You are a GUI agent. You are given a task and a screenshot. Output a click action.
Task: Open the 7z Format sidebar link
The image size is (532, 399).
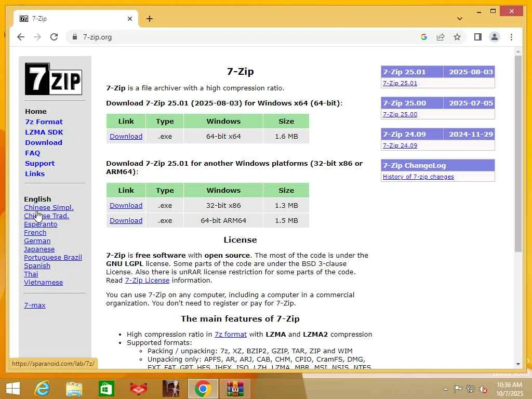coord(44,122)
